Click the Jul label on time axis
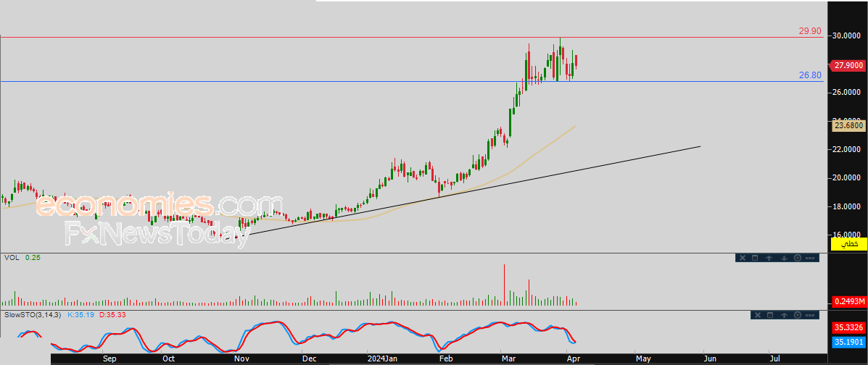 [x=775, y=358]
